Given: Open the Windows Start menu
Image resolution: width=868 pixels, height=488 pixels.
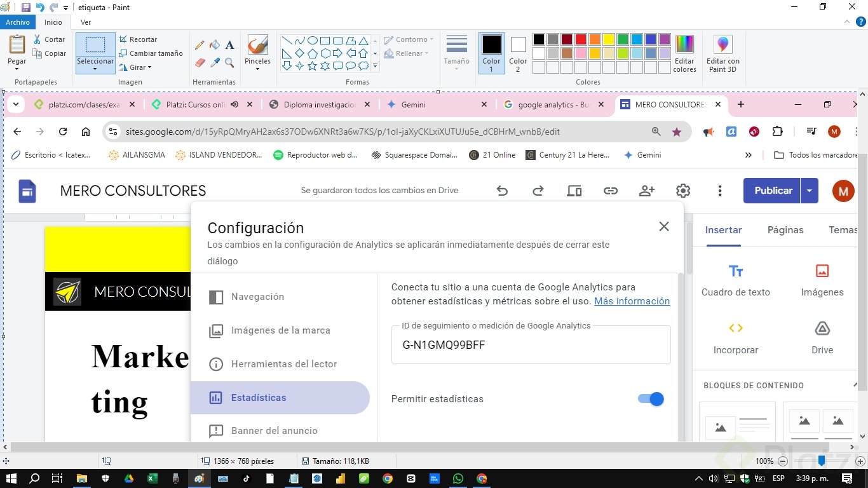Looking at the screenshot, I should (12, 478).
